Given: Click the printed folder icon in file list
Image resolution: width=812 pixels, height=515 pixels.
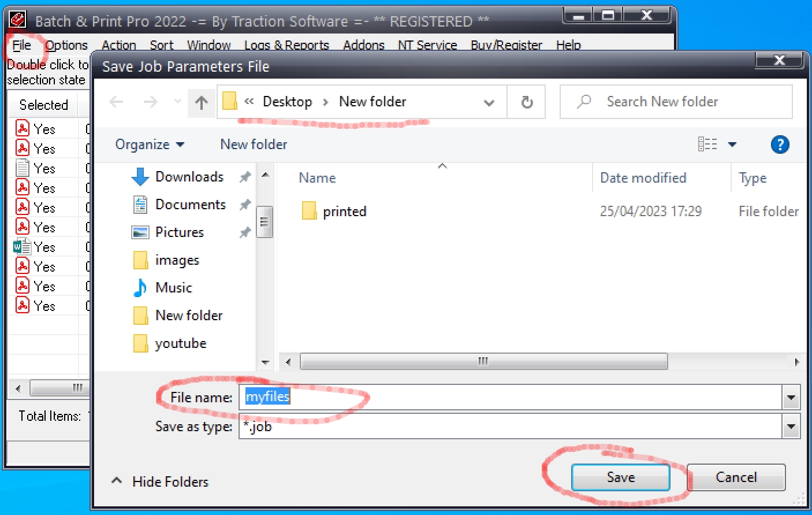Looking at the screenshot, I should coord(309,210).
